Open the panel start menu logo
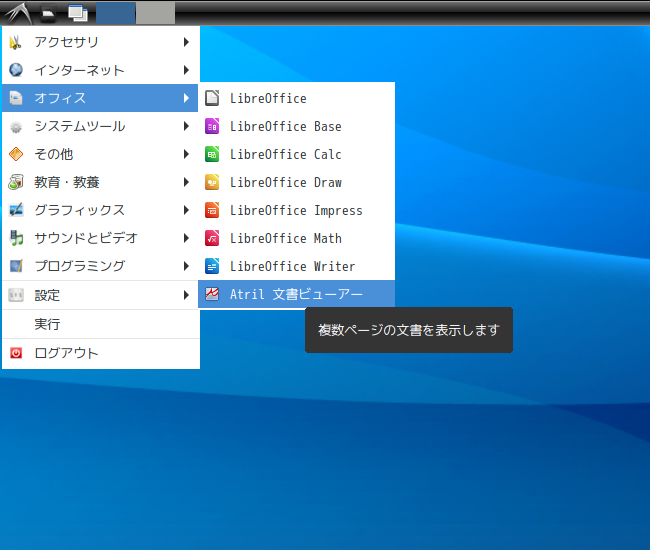The height and width of the screenshot is (550, 650). (18, 13)
